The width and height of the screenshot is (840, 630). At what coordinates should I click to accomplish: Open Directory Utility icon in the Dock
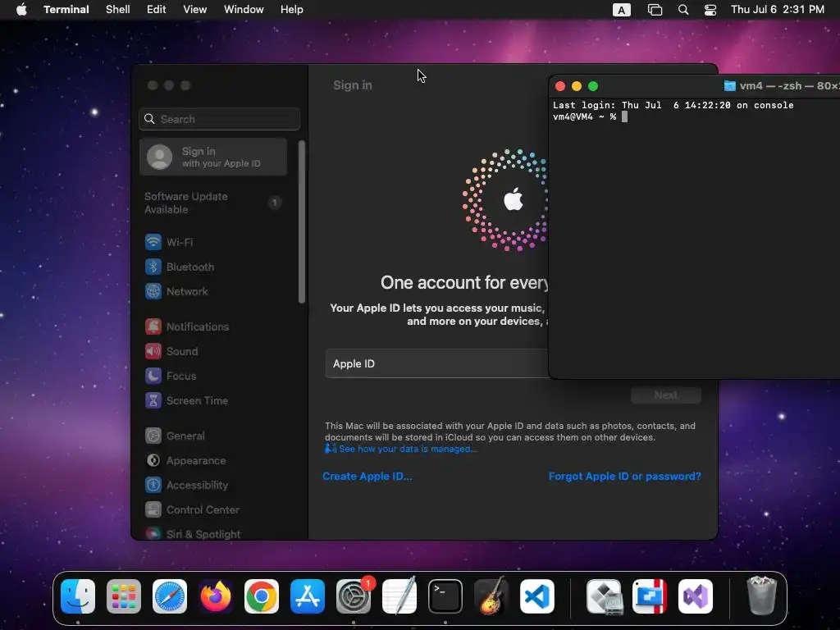pos(604,596)
